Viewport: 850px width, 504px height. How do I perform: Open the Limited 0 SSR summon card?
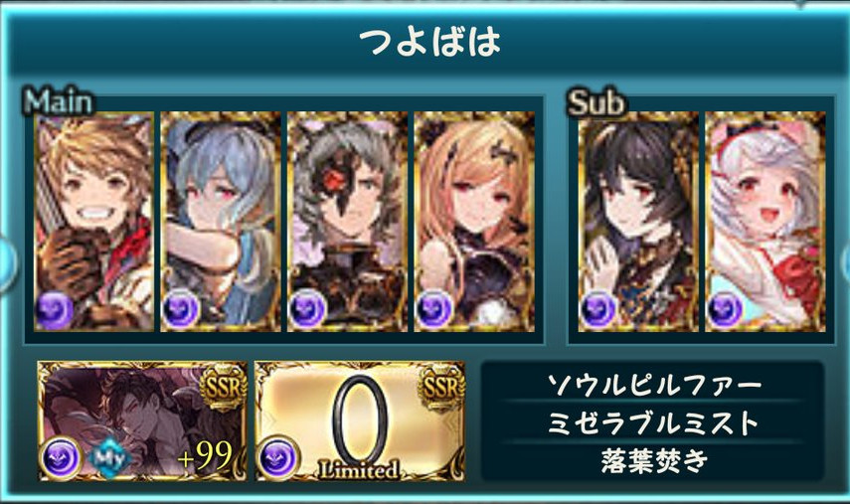pyautogui.click(x=360, y=421)
